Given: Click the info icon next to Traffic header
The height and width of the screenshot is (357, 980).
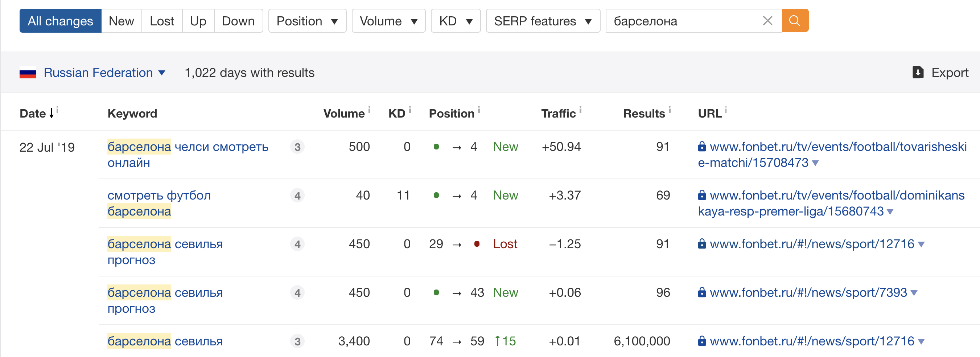Looking at the screenshot, I should (580, 110).
